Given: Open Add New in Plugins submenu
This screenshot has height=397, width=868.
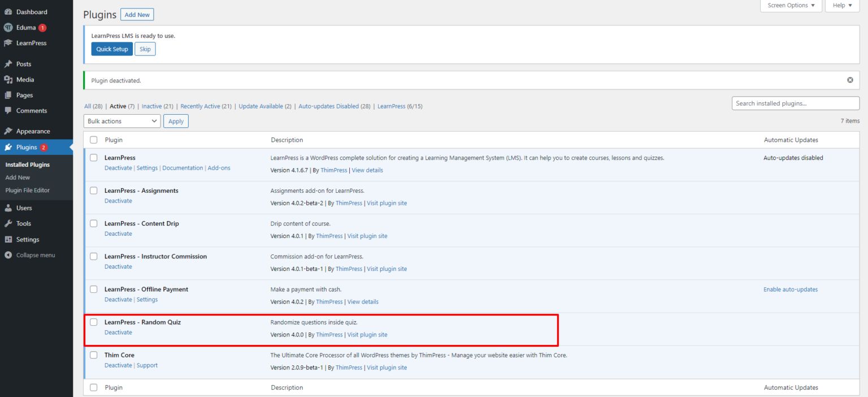Looking at the screenshot, I should click(x=18, y=178).
